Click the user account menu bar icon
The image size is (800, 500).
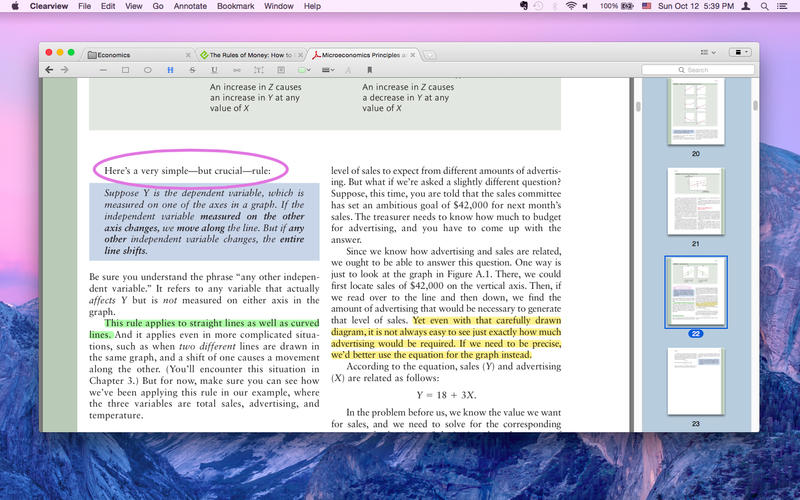[x=745, y=6]
